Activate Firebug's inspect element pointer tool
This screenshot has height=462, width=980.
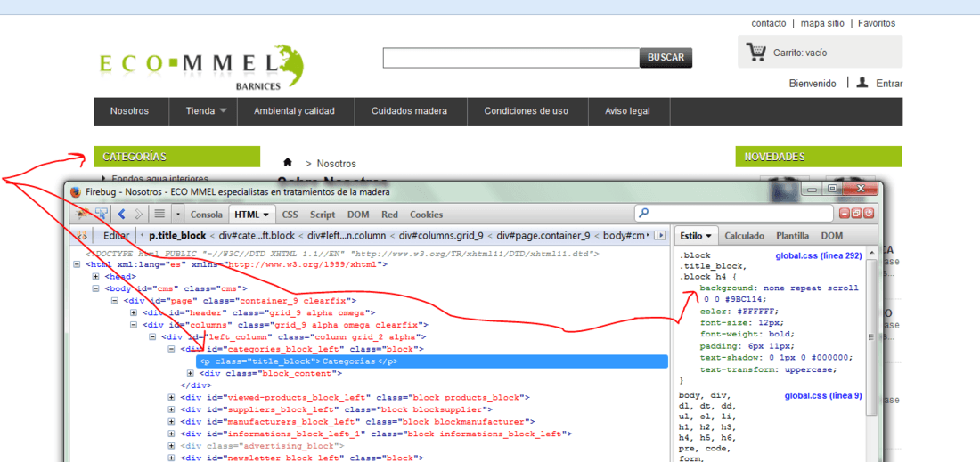(x=100, y=214)
